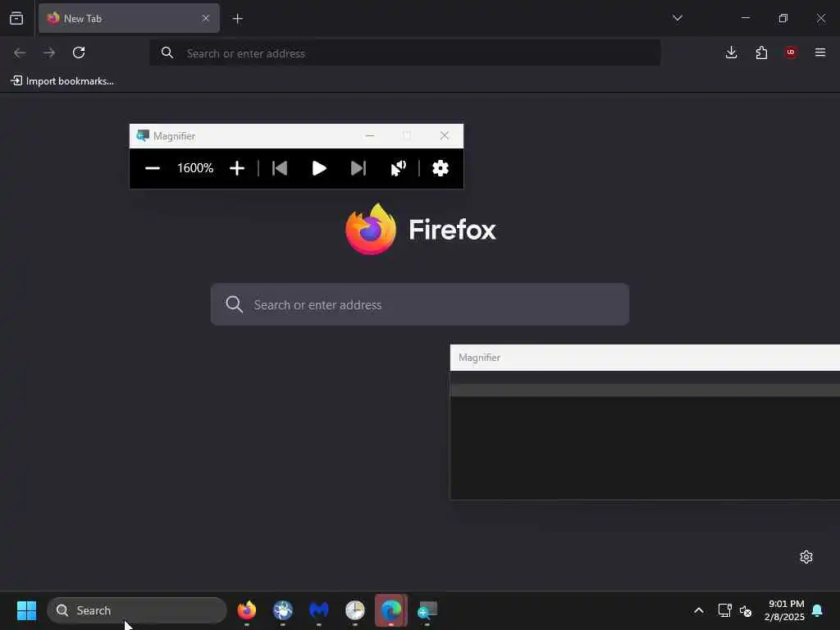Open clock showing 9:01 PM
This screenshot has height=630, width=840.
click(x=785, y=610)
